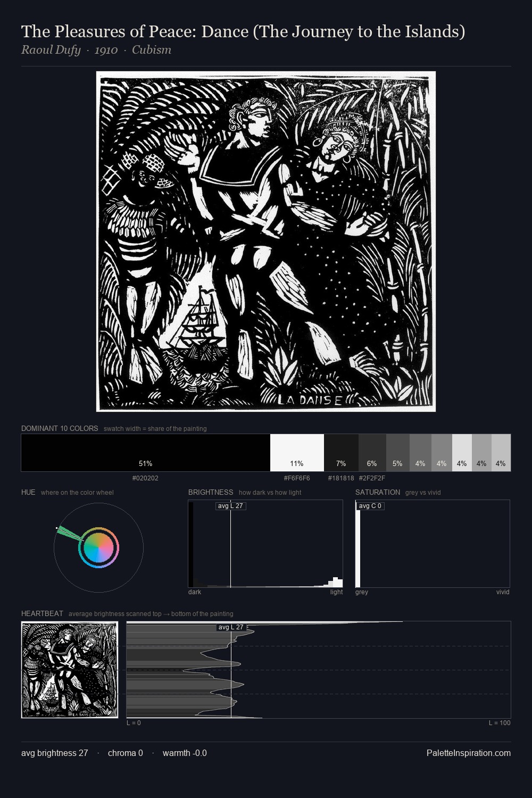Screen dimensions: 532x798
Task: Select the 6% charcoal swatch
Action: click(x=372, y=453)
